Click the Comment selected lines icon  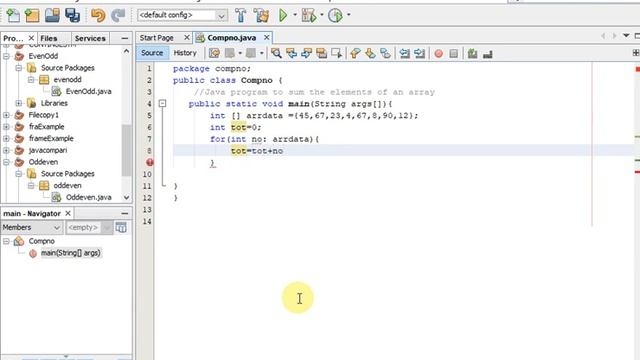[473, 53]
